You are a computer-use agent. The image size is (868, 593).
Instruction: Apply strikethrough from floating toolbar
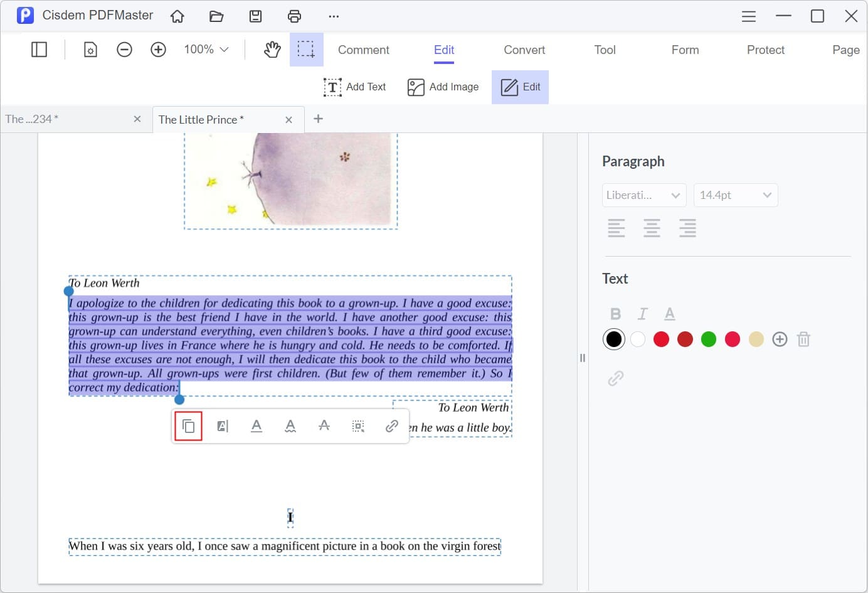(x=324, y=426)
